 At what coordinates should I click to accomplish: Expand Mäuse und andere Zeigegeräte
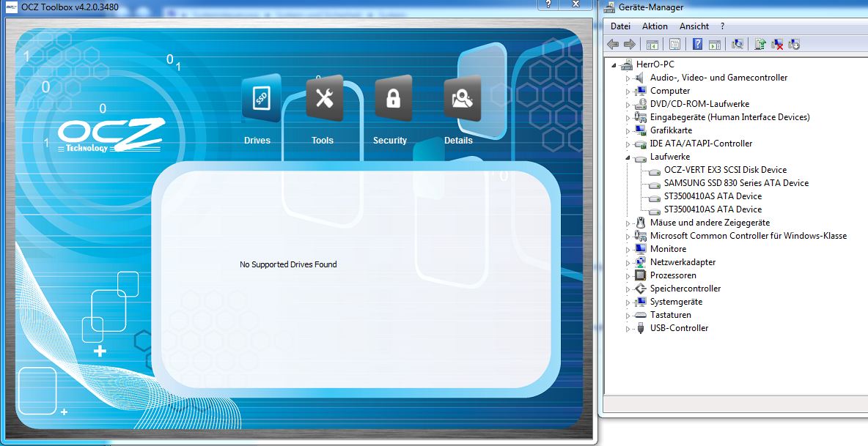click(628, 223)
